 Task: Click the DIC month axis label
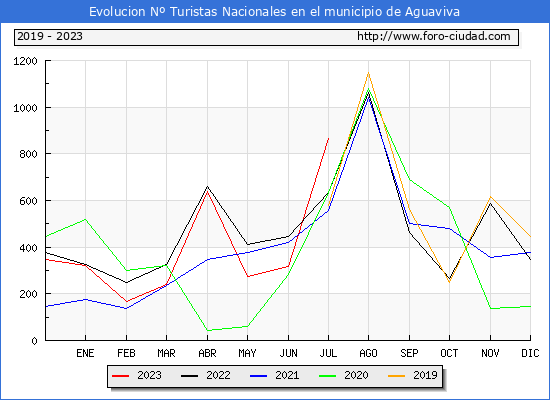[x=530, y=353]
